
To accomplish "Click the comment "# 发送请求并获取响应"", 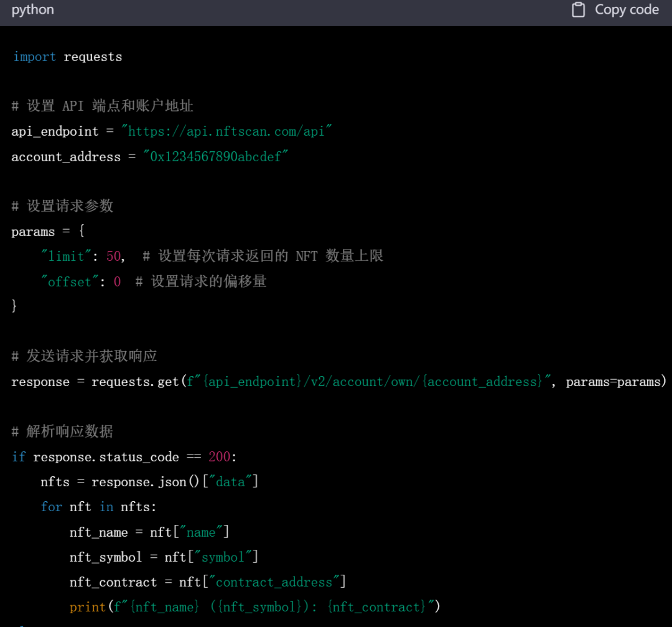I will point(85,356).
